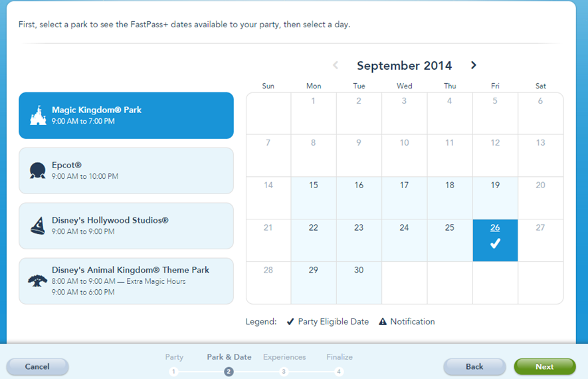Jump to step 1 Party

tap(173, 372)
